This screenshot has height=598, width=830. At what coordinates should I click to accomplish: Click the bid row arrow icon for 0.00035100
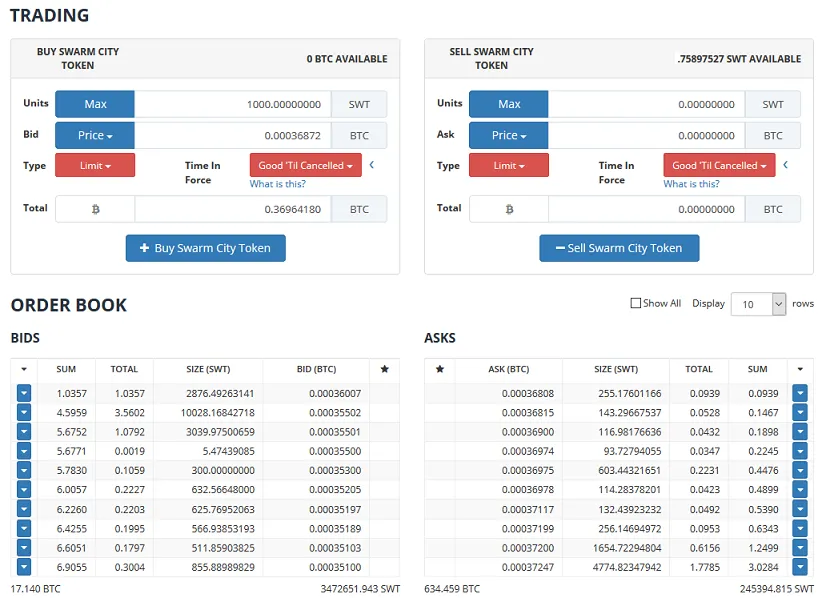point(24,567)
